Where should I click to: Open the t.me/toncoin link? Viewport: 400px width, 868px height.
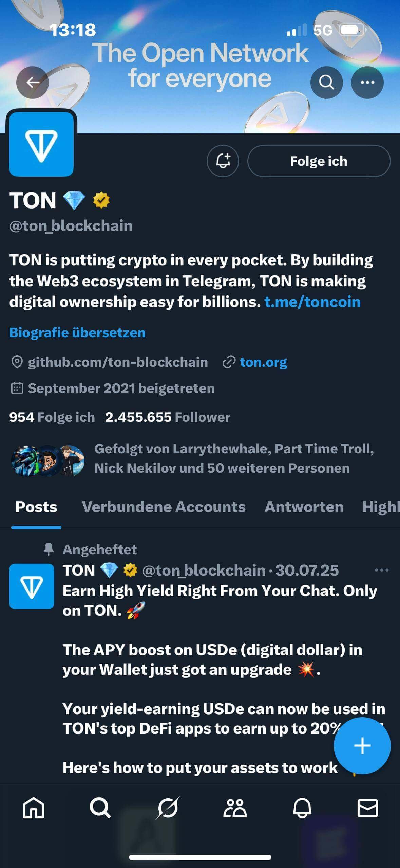coord(312,302)
